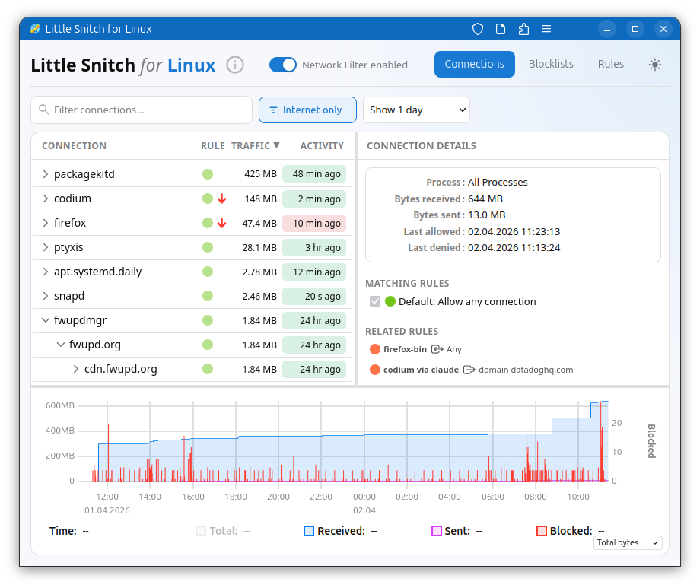
Task: Disable the Network Filter switch
Action: click(283, 65)
